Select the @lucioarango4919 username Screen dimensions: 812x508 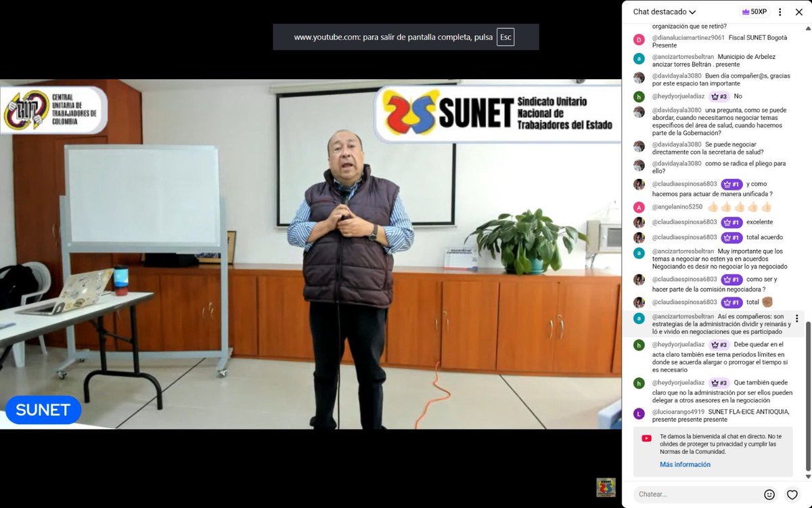click(678, 412)
